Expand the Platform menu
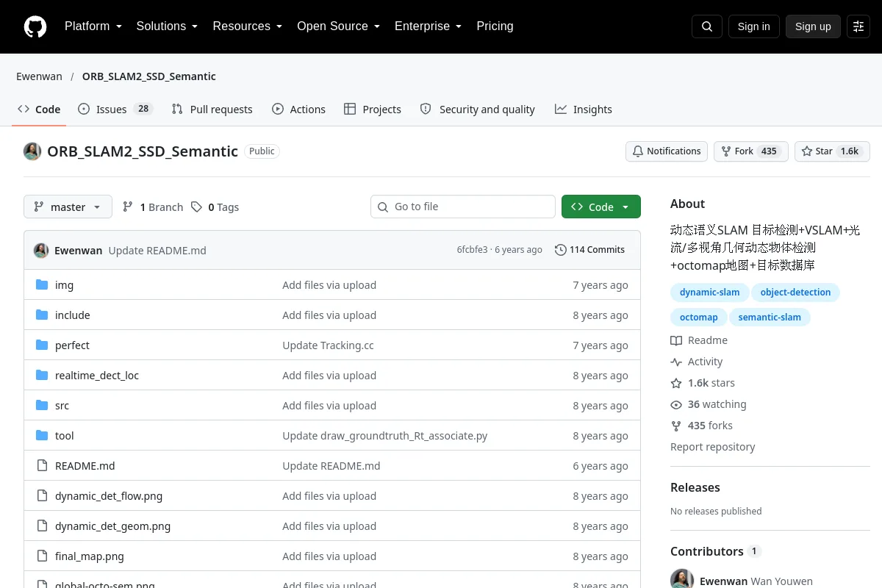Viewport: 882px width, 588px height. coord(93,26)
